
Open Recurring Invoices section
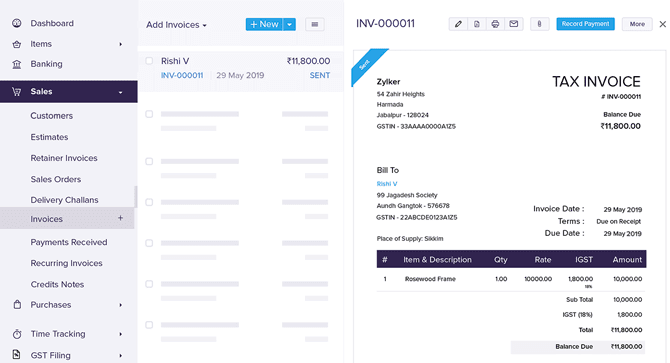[x=66, y=263]
